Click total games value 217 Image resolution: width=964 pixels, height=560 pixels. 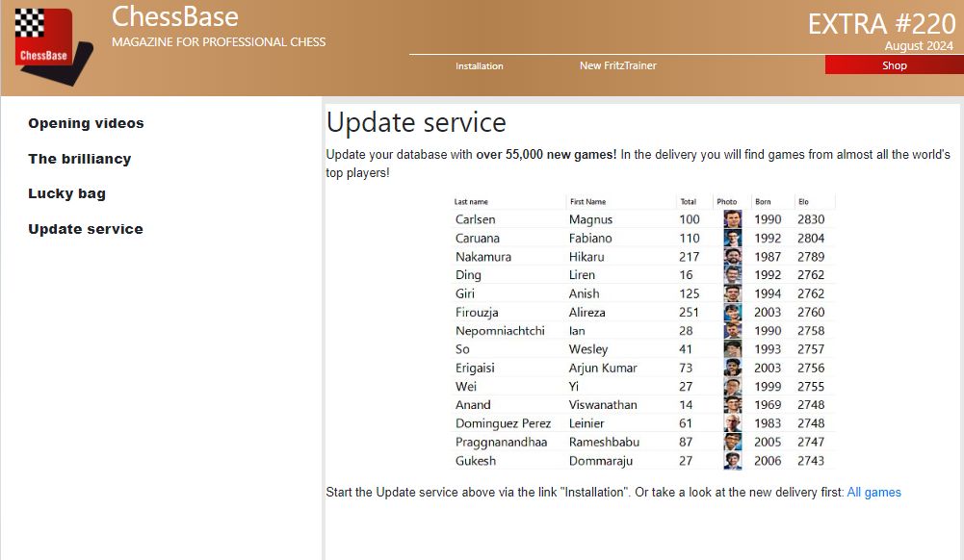pos(689,256)
